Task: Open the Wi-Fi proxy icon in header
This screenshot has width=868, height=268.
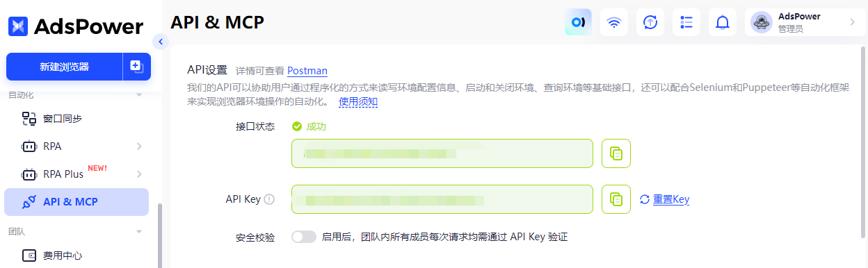Action: point(614,22)
